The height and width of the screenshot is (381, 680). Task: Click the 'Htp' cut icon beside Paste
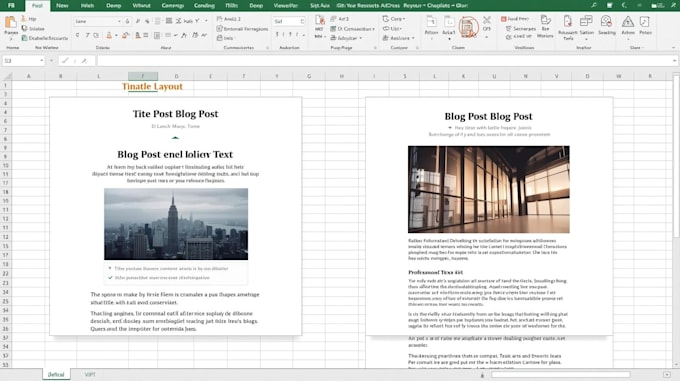tap(24, 19)
